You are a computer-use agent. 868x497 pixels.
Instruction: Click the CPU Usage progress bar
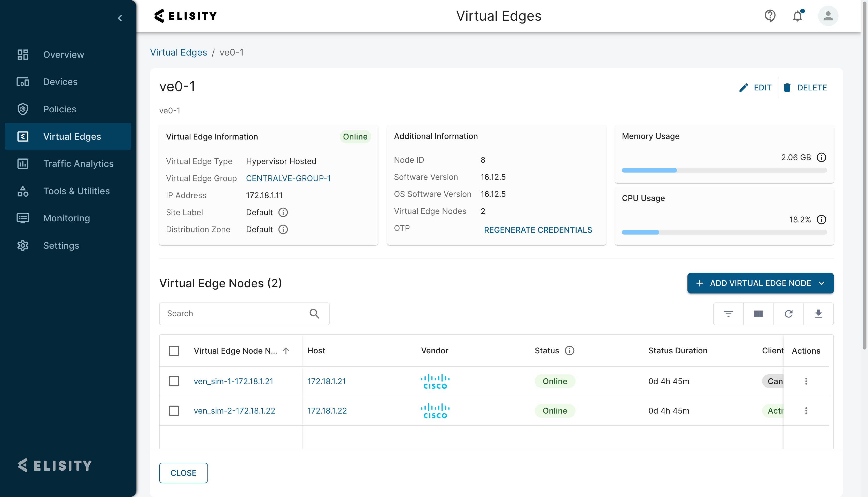click(x=724, y=232)
